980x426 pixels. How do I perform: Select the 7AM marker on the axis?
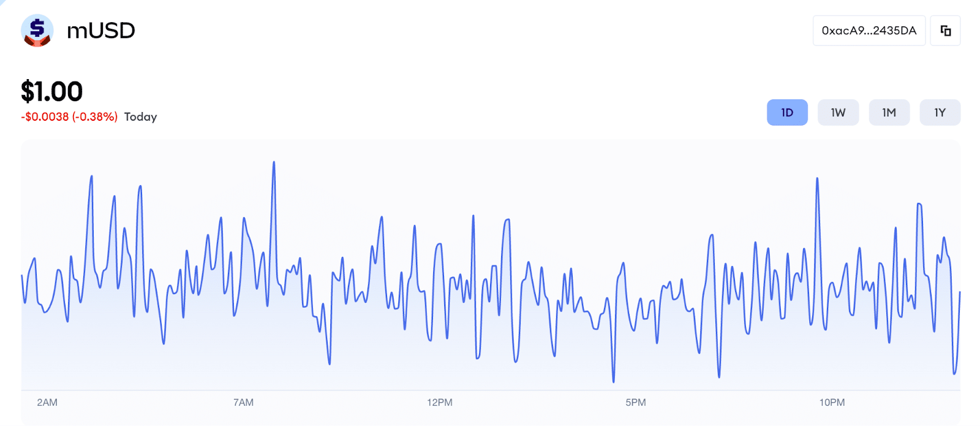coord(243,403)
